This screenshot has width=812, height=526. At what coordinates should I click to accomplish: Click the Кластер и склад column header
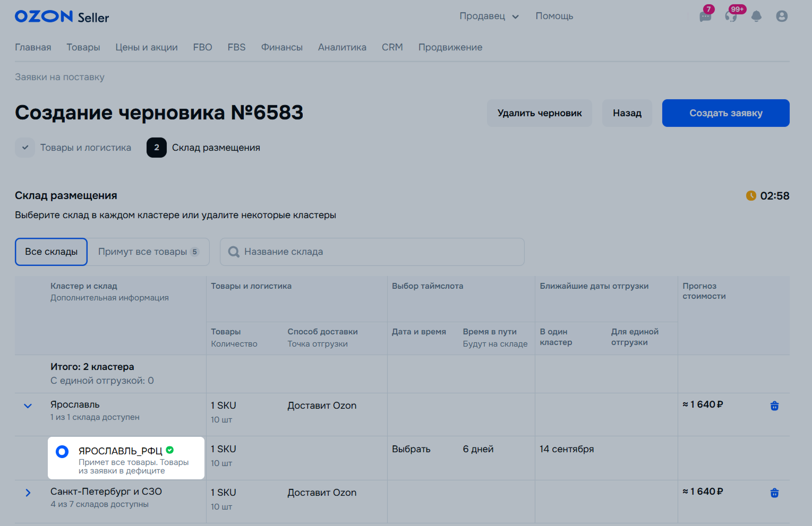(x=84, y=286)
